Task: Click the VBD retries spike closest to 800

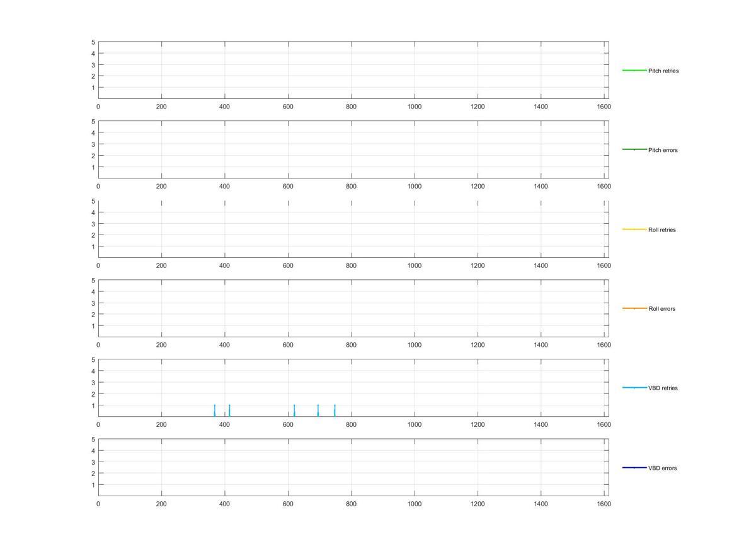Action: 335,410
